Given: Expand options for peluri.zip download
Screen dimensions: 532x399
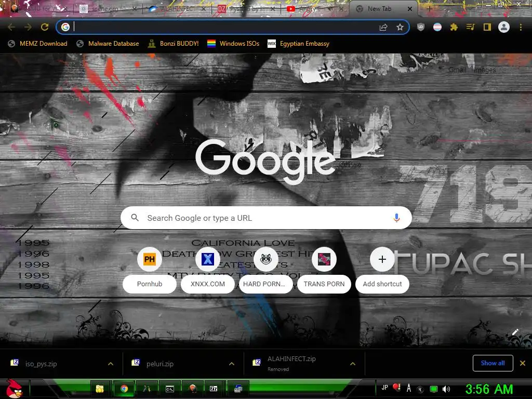Looking at the screenshot, I should point(232,364).
